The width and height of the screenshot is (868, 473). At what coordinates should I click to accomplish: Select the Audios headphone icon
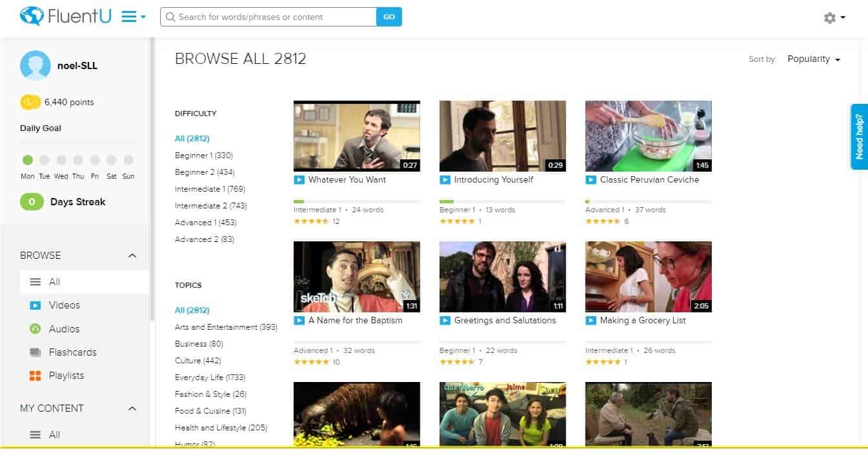tap(35, 329)
